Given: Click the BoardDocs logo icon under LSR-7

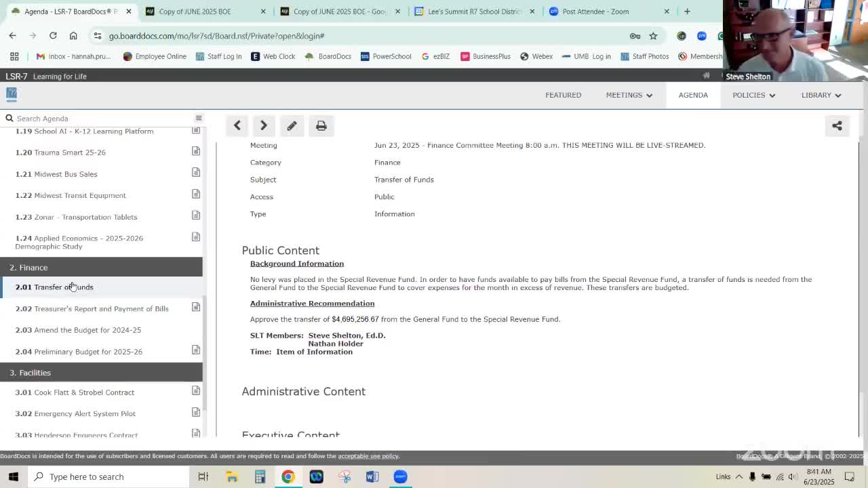Looking at the screenshot, I should tap(11, 94).
